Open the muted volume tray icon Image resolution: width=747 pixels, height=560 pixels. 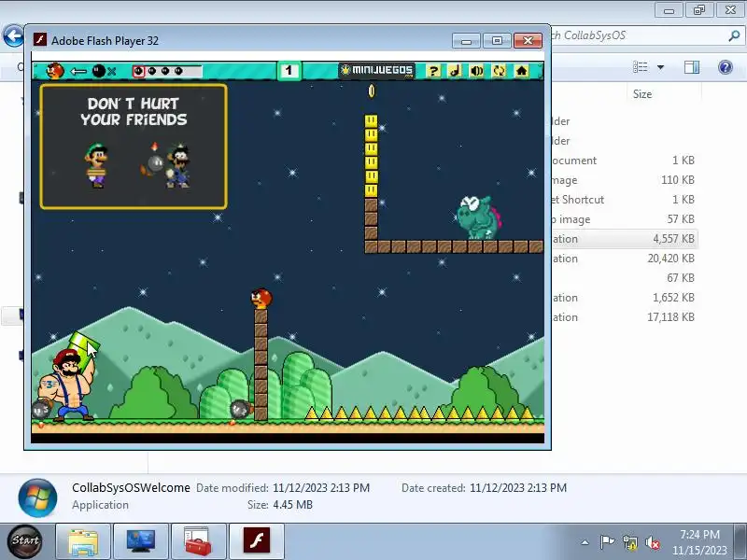pyautogui.click(x=653, y=542)
